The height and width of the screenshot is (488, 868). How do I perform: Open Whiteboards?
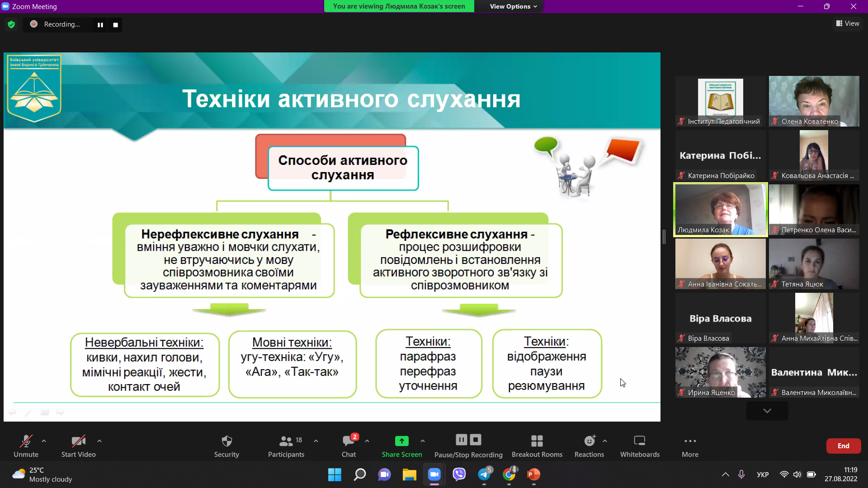639,445
